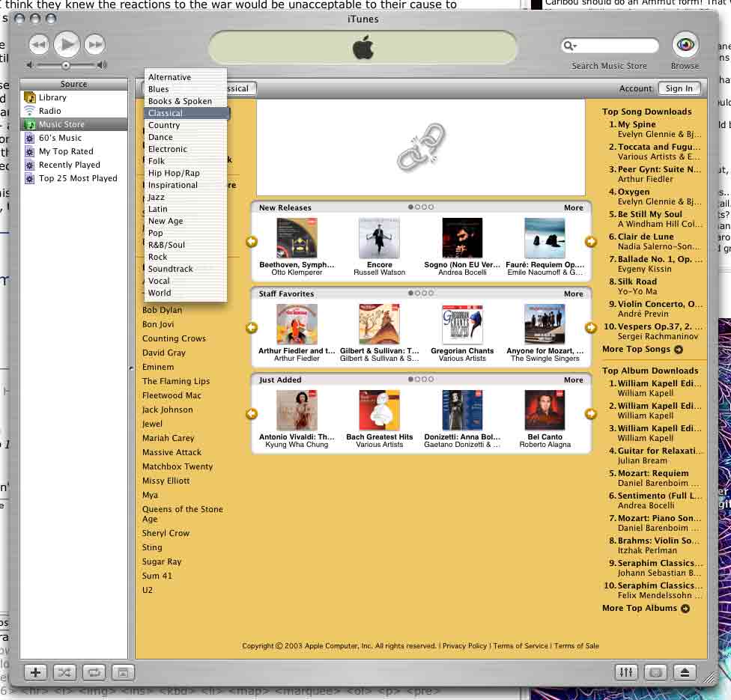This screenshot has height=700, width=731.
Task: Click the loud-volume speaker icon
Action: (x=102, y=65)
